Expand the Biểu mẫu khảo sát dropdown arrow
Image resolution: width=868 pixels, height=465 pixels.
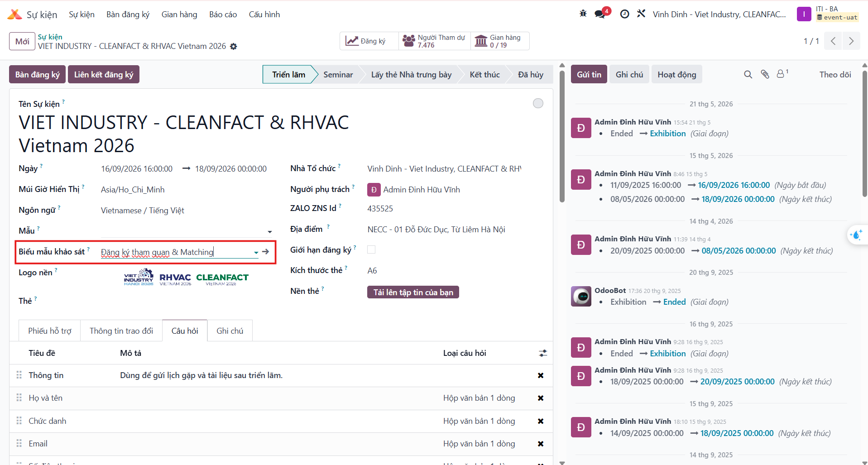[x=256, y=253]
